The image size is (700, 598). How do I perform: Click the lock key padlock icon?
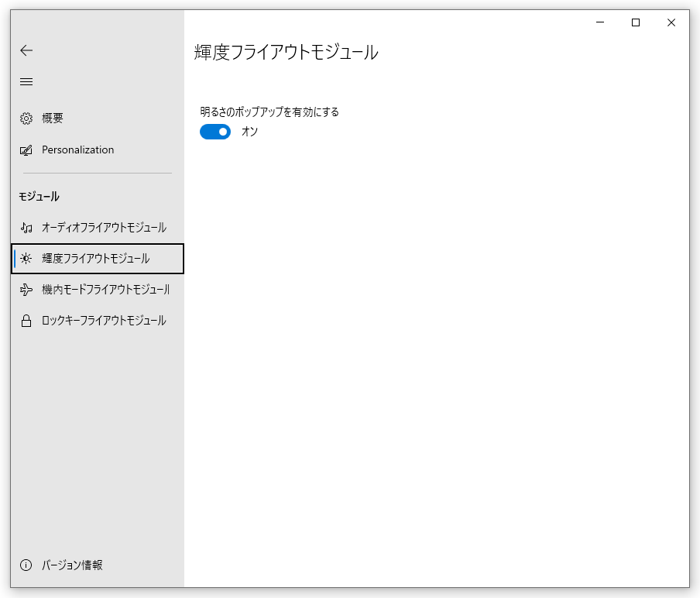pyautogui.click(x=26, y=321)
